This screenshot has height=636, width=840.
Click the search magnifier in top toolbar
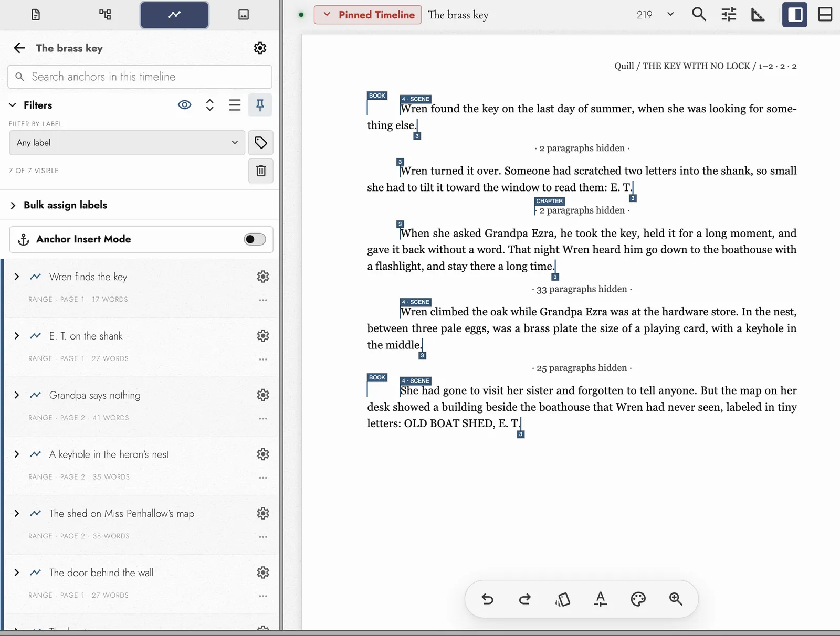[699, 14]
